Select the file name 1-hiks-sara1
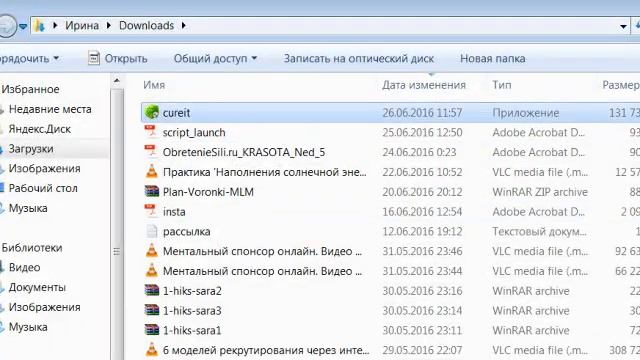Screen dimensions: 640x360 (192, 331)
